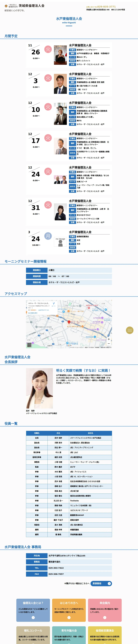Click the 役員一覧 section heading

click(11, 424)
